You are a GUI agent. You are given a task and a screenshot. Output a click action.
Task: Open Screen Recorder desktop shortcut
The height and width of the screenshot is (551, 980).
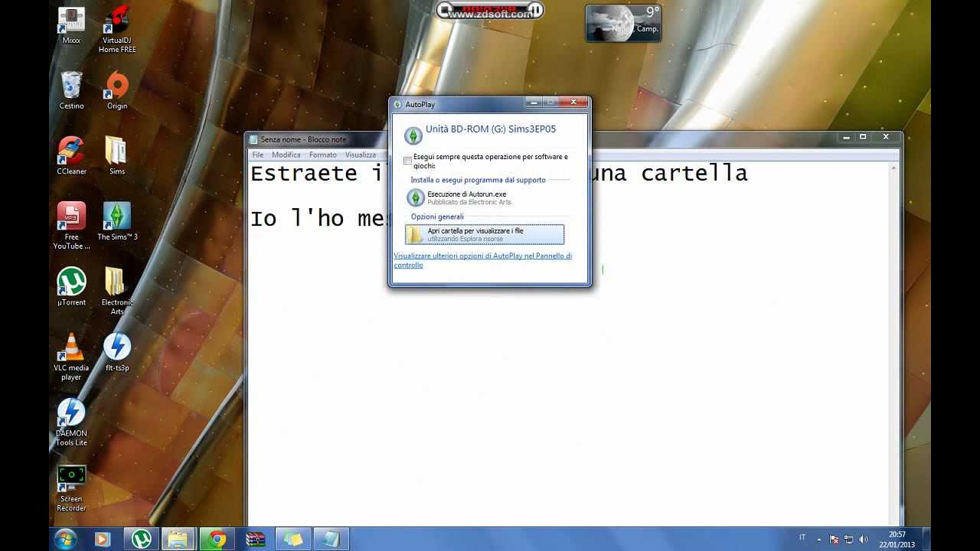pyautogui.click(x=71, y=488)
